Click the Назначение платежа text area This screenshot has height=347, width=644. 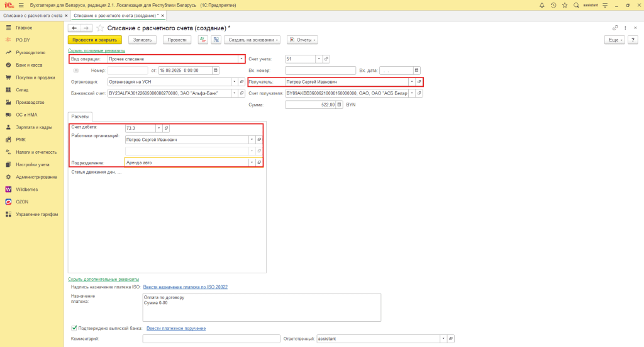click(261, 307)
